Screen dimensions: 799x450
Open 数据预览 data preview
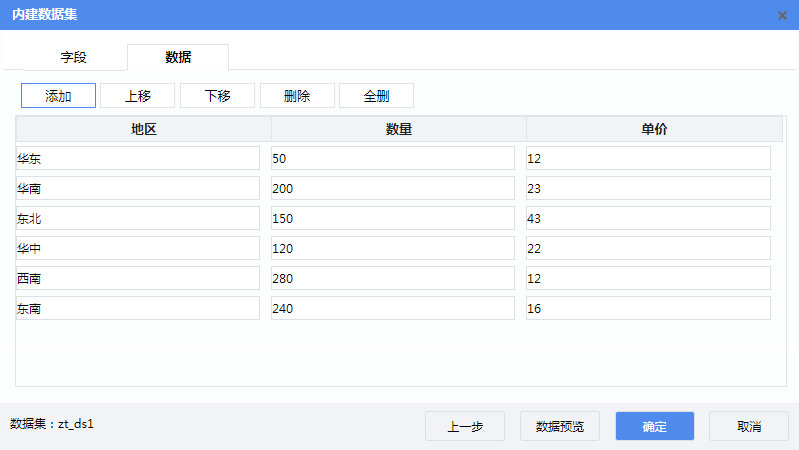pyautogui.click(x=559, y=426)
